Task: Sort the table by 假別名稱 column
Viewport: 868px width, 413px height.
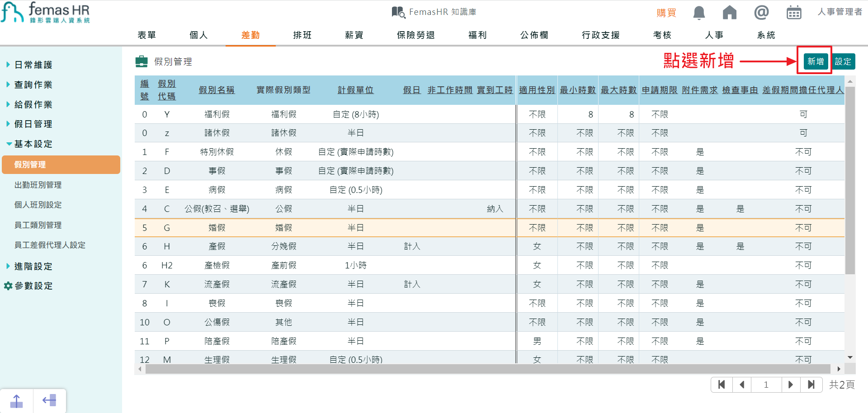Action: (217, 89)
